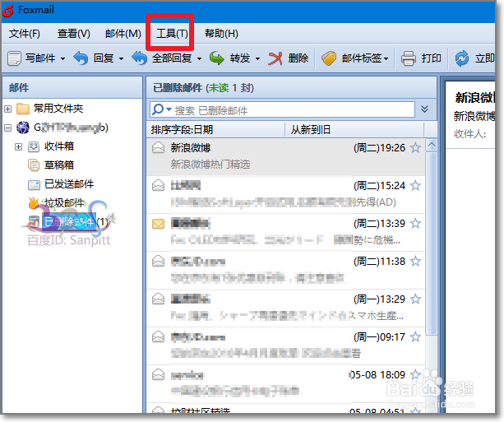This screenshot has width=504, height=422.
Task: Open the email received (周一)09:17
Action: [x=286, y=346]
